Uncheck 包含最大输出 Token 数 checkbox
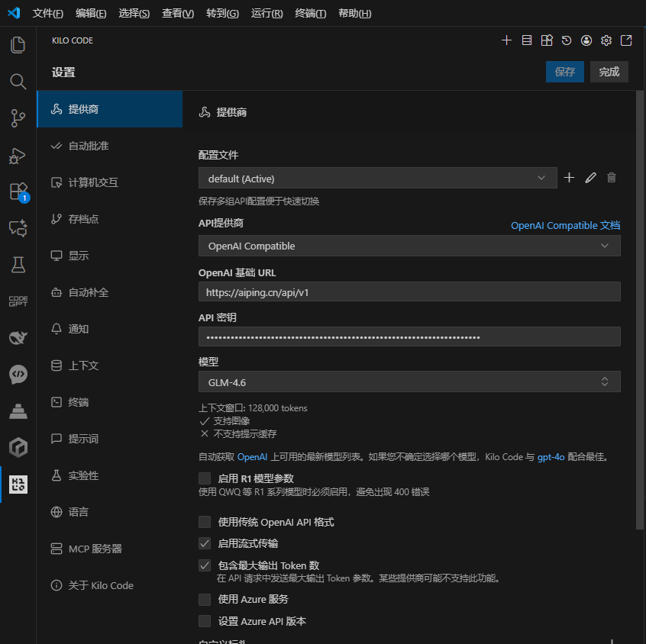646x644 pixels. tap(205, 565)
